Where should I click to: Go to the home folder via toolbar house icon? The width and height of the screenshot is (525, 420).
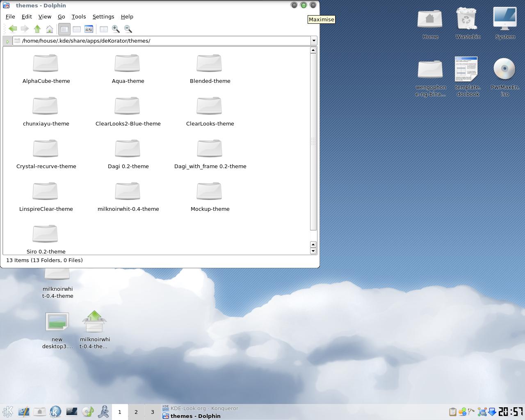(50, 29)
